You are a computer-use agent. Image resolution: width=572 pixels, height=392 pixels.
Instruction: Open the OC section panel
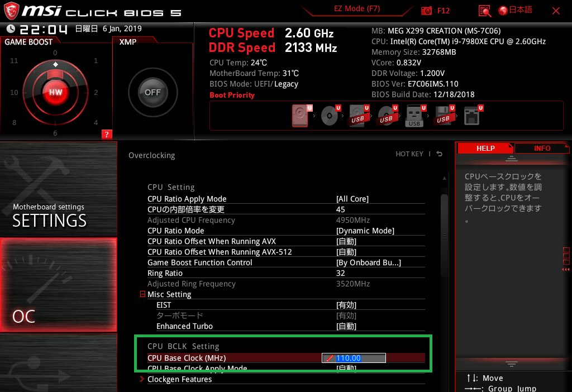pos(58,285)
